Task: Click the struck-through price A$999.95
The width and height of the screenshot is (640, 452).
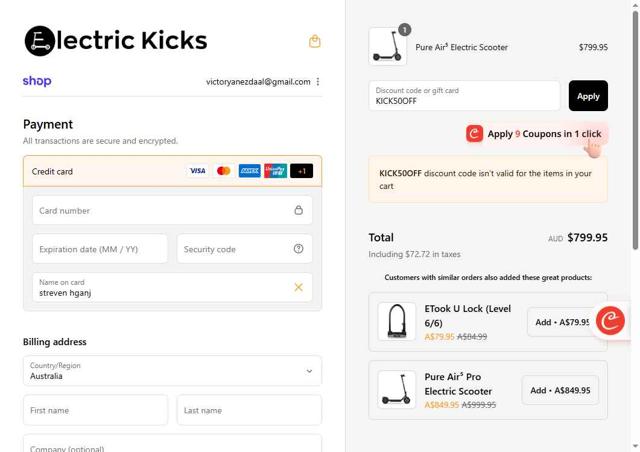Action: (478, 405)
